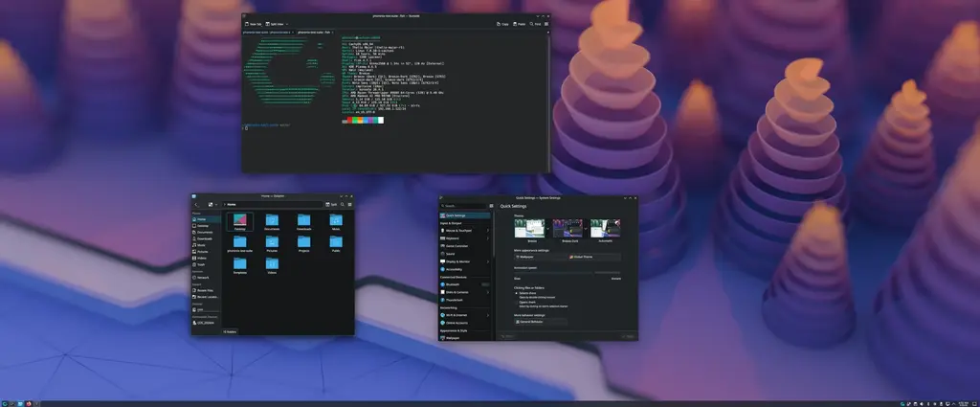Select the Public folder icon in Dolphin
Viewport: 980px width, 407px height.
point(336,243)
